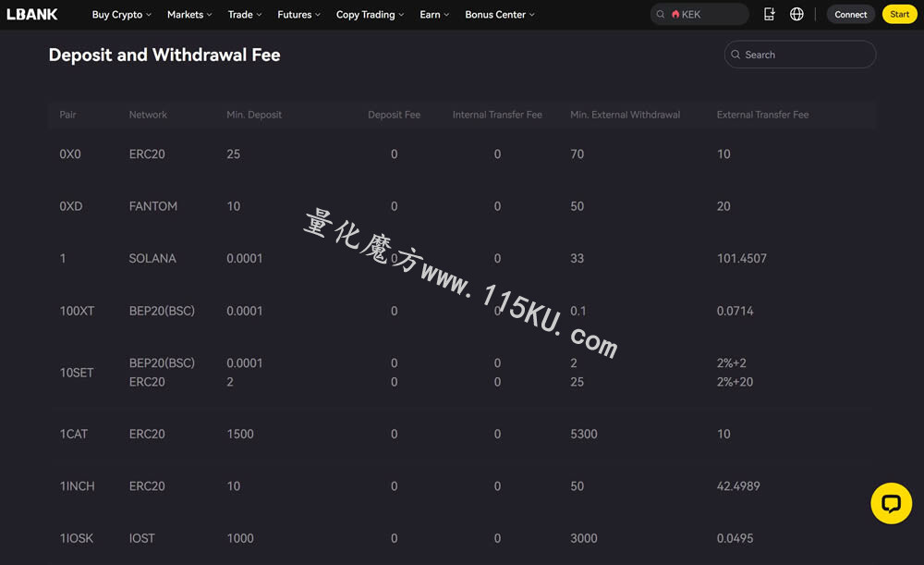The height and width of the screenshot is (565, 924).
Task: Click the FANTOM network cell
Action: [152, 206]
